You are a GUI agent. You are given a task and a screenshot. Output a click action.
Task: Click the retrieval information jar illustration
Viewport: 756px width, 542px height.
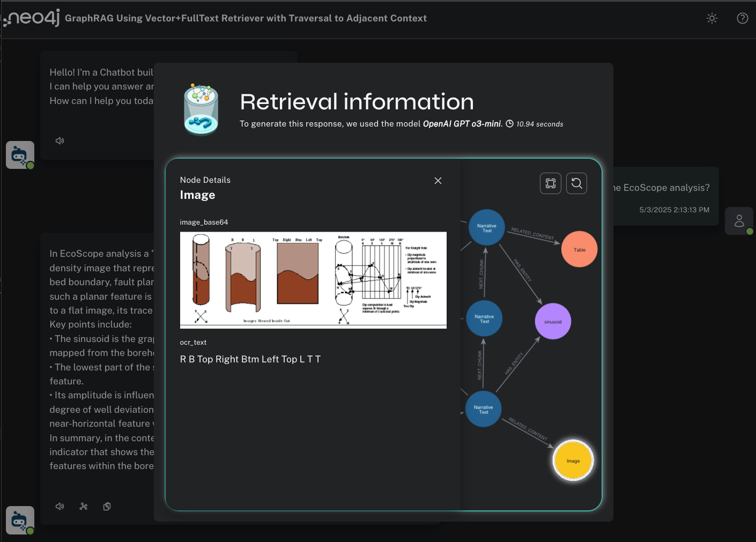coord(201,109)
